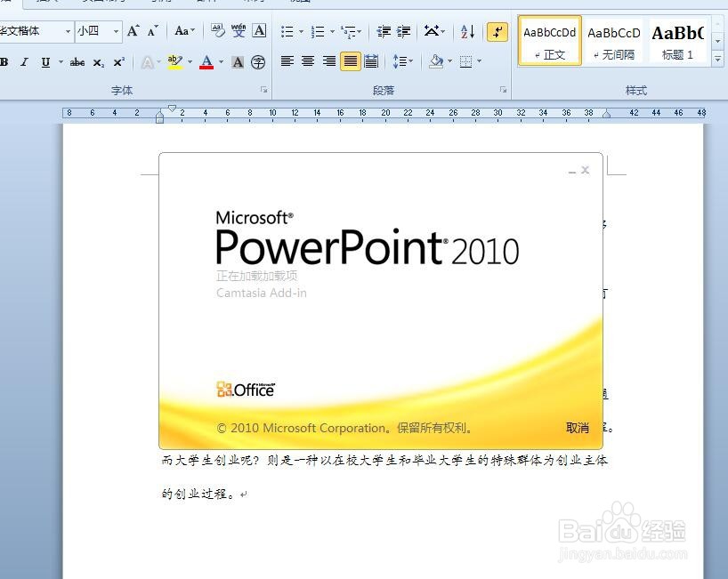Screen dimensions: 728x579
Task: Toggle Italic formatting
Action: 25,61
